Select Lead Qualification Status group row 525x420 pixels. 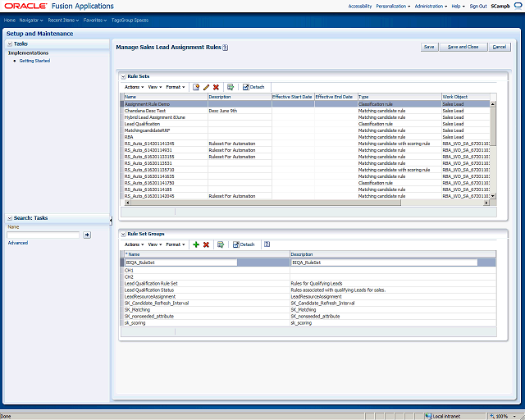[x=308, y=290]
